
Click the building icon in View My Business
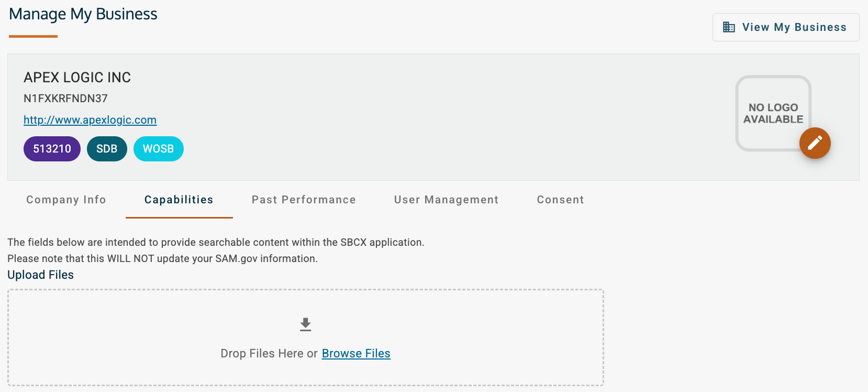tap(729, 27)
